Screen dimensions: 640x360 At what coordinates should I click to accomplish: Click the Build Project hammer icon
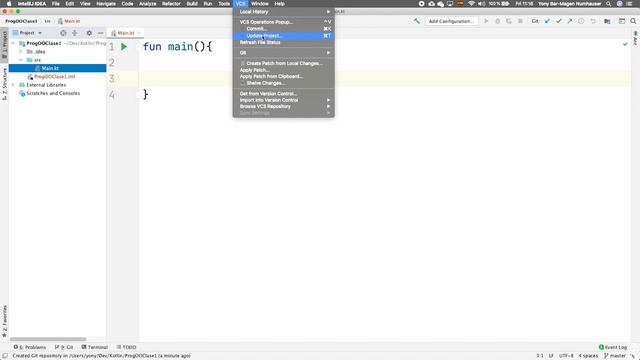pyautogui.click(x=417, y=21)
